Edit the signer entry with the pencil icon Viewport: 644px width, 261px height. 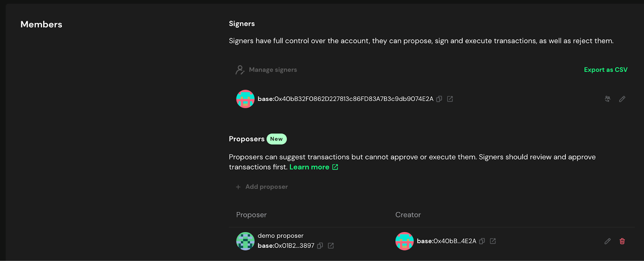pyautogui.click(x=622, y=99)
